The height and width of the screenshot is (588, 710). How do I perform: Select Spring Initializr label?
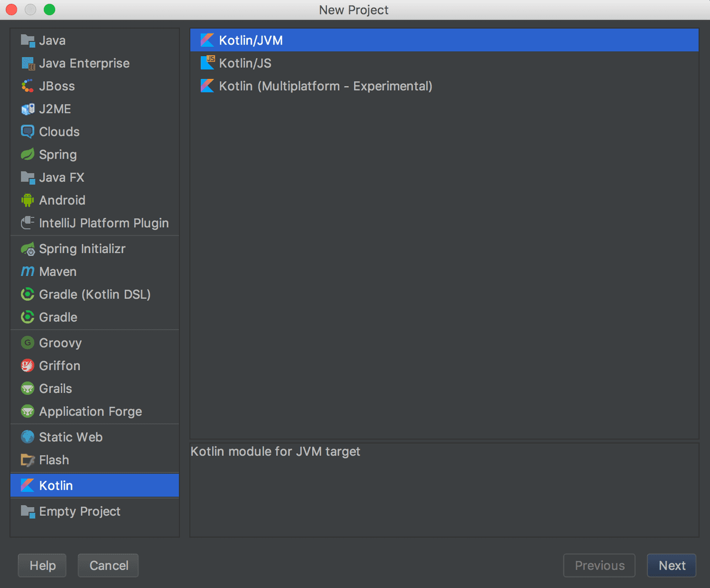click(82, 249)
